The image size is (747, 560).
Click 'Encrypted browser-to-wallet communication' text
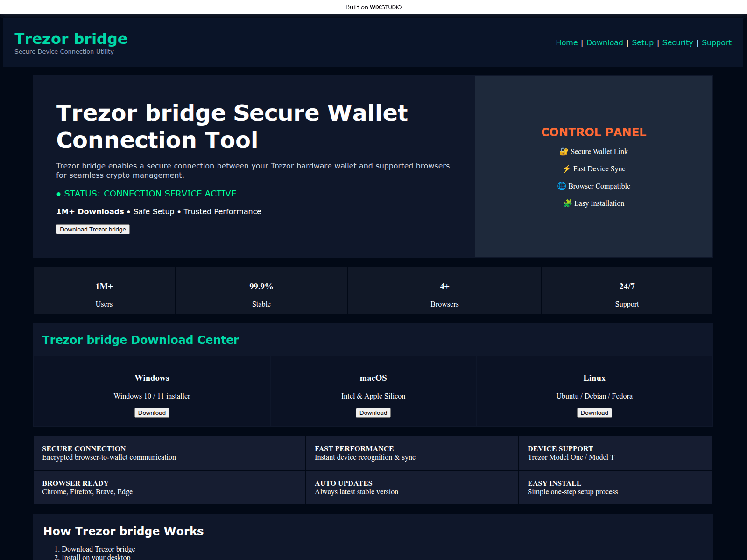tap(109, 457)
